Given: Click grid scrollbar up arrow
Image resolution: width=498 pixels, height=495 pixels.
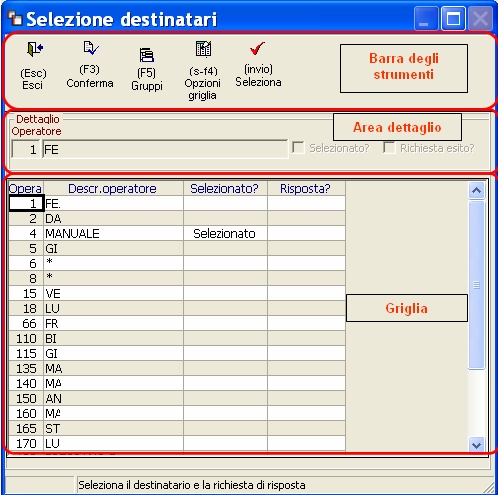Looking at the screenshot, I should click(476, 191).
